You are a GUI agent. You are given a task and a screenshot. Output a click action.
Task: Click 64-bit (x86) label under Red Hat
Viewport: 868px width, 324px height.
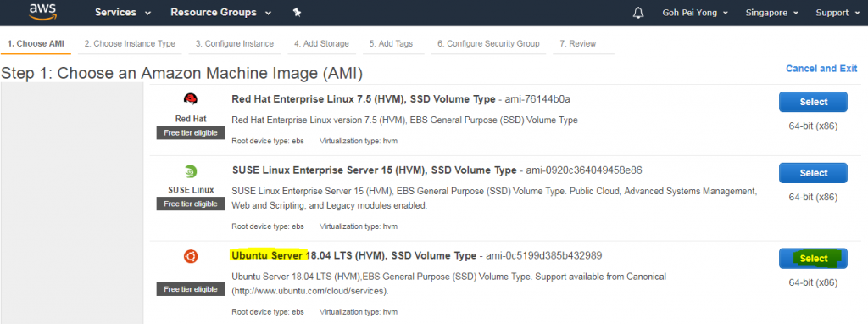click(x=813, y=126)
